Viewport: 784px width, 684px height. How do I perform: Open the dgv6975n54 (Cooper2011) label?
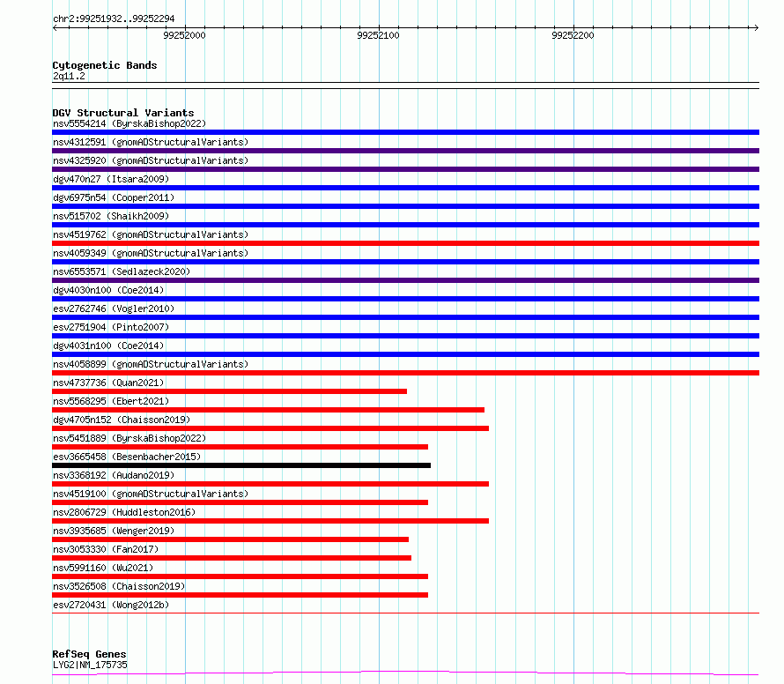point(114,197)
